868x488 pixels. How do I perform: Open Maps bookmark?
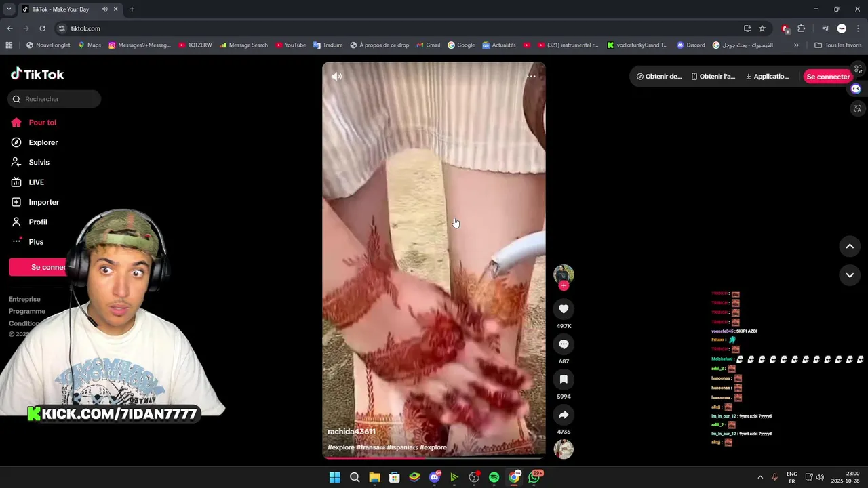pyautogui.click(x=90, y=45)
